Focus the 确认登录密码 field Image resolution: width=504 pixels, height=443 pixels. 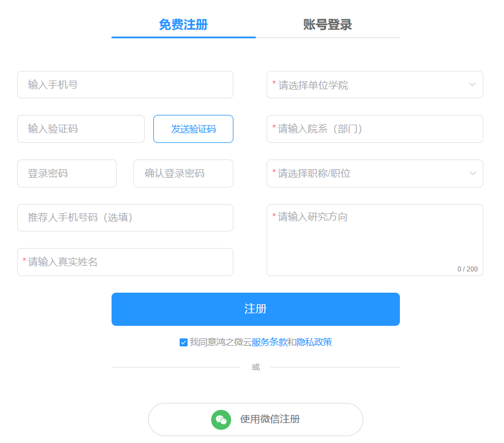(183, 173)
